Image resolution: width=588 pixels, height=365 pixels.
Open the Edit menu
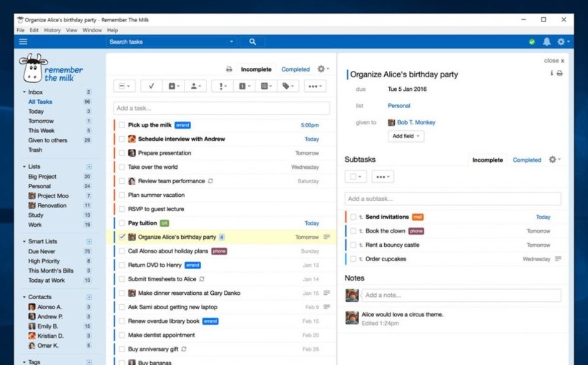[x=34, y=30]
